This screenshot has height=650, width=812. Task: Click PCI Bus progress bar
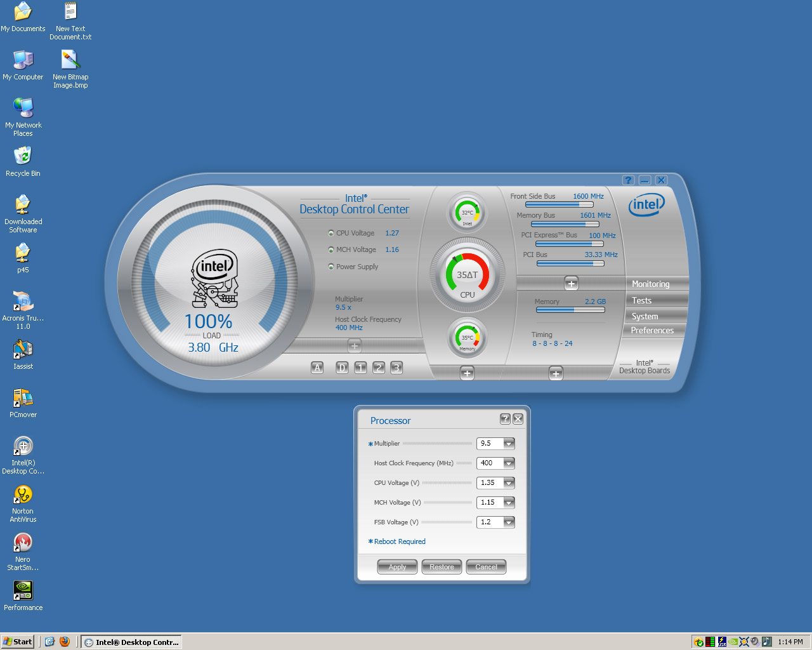(570, 263)
